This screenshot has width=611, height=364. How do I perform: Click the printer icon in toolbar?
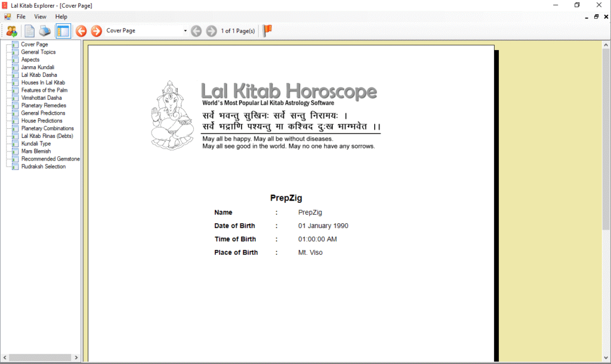pyautogui.click(x=45, y=31)
